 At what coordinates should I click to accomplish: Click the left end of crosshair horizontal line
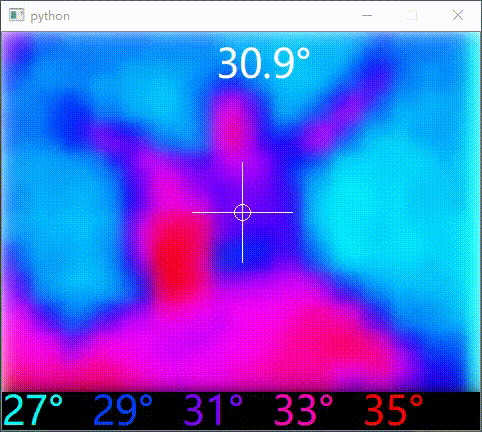click(x=193, y=212)
